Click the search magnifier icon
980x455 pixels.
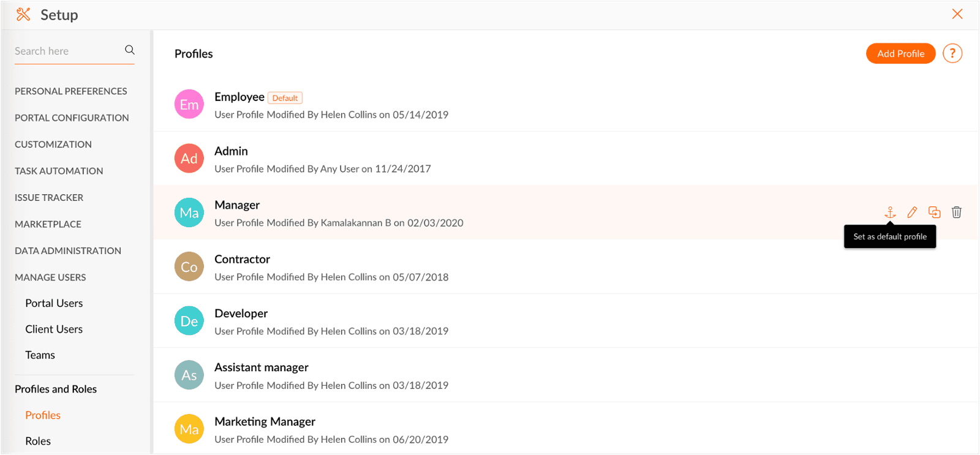[x=130, y=50]
